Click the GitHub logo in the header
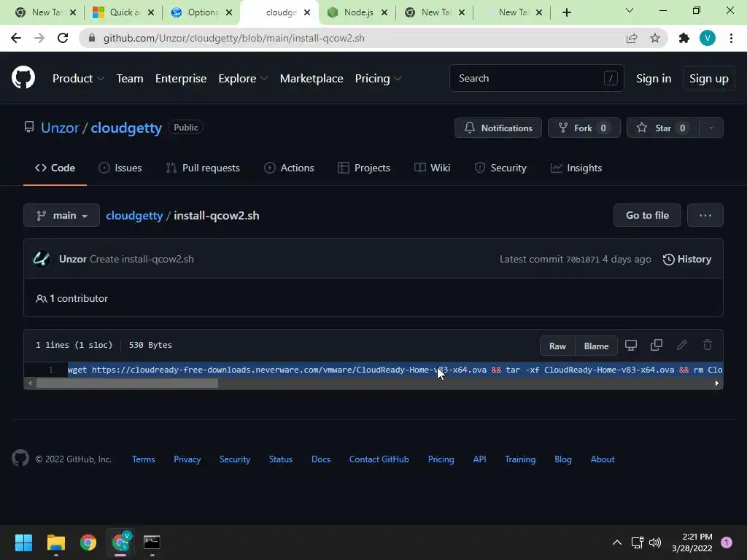The image size is (747, 560). (x=23, y=77)
